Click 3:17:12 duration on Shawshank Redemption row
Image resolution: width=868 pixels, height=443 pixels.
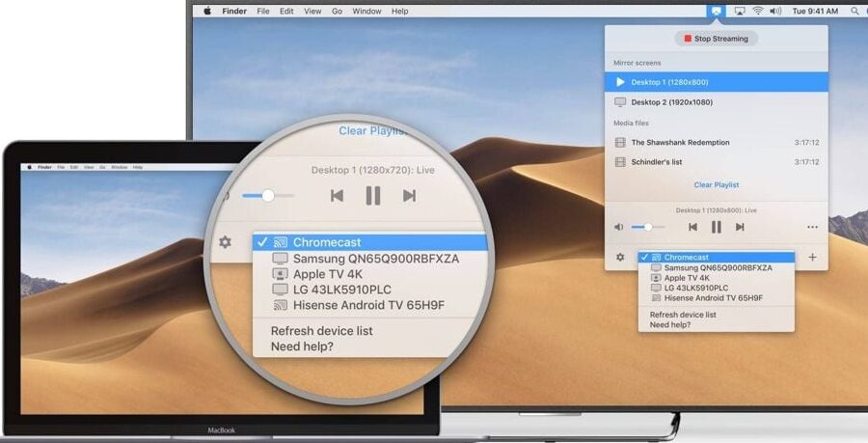[x=806, y=142]
